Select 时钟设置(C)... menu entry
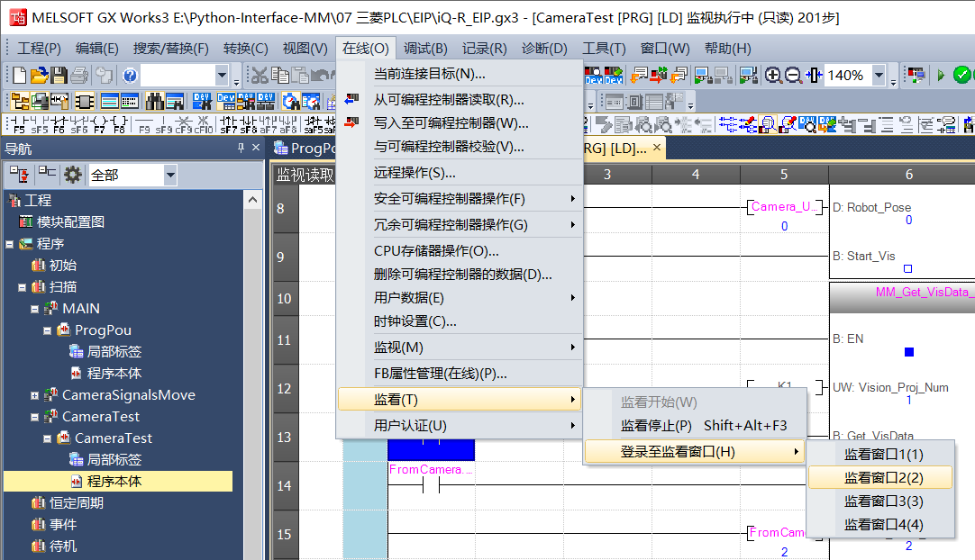 (x=460, y=321)
